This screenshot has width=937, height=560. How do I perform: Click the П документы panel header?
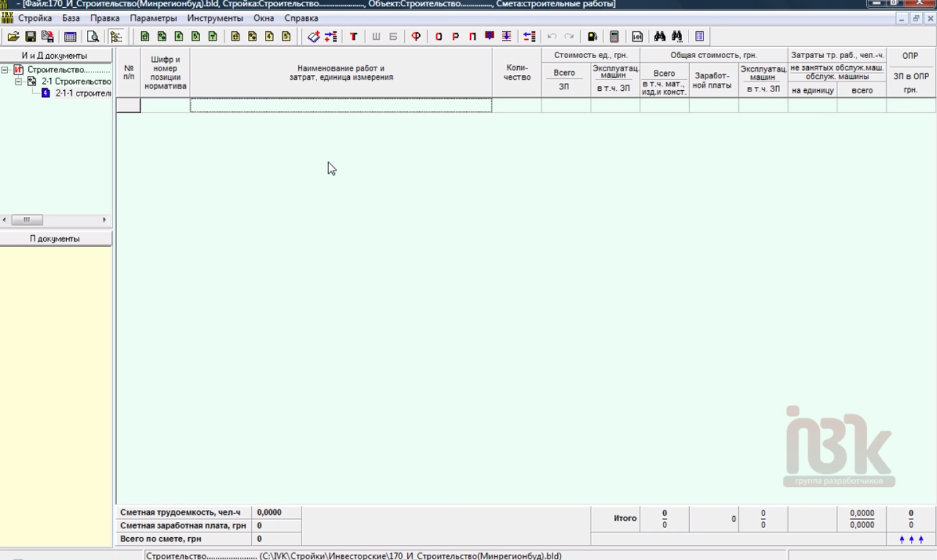[x=56, y=239]
